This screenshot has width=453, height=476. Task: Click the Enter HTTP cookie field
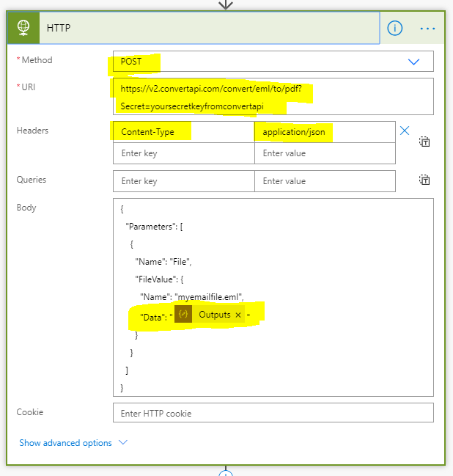(x=273, y=414)
